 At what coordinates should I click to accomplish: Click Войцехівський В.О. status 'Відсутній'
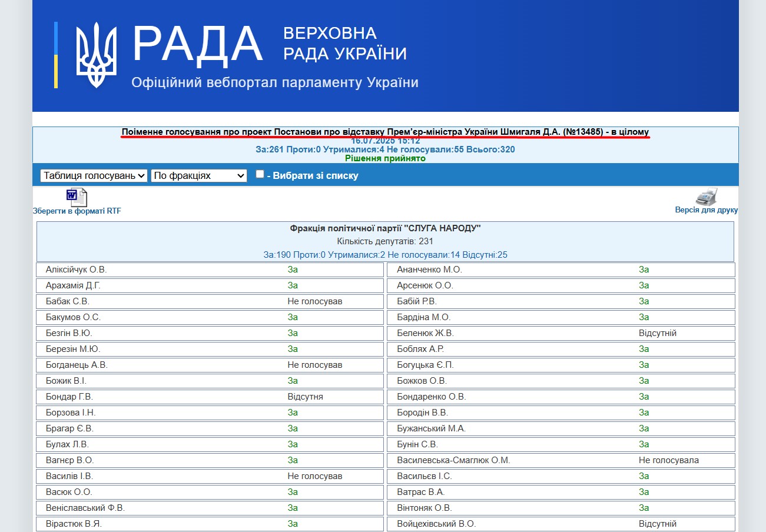(x=658, y=524)
